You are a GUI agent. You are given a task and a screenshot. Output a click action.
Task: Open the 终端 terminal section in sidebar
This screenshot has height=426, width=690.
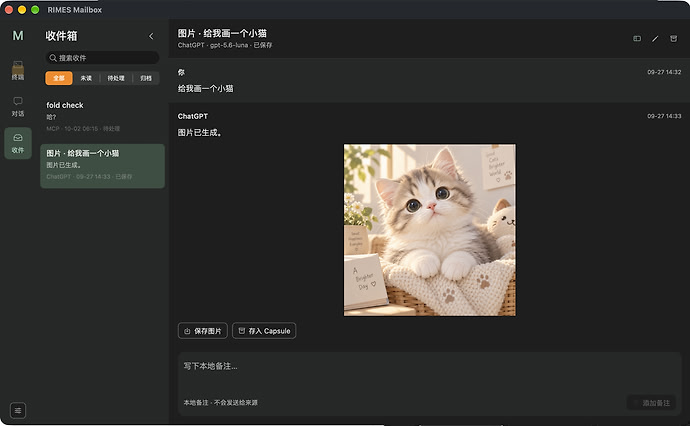click(18, 70)
